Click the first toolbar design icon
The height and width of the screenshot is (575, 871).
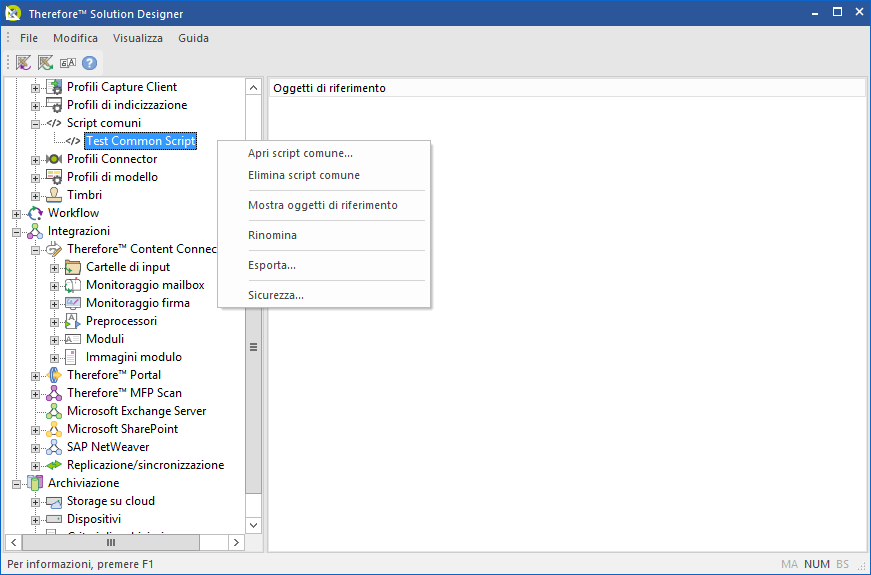[23, 63]
